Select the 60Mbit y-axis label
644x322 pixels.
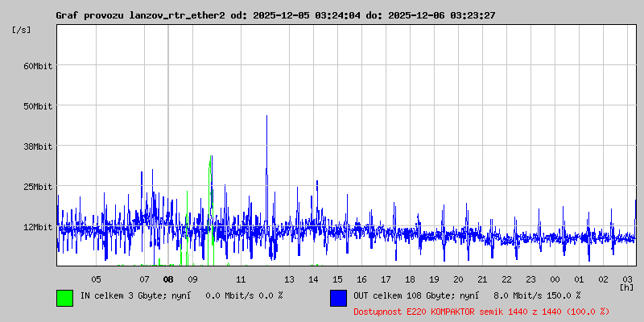(x=38, y=65)
